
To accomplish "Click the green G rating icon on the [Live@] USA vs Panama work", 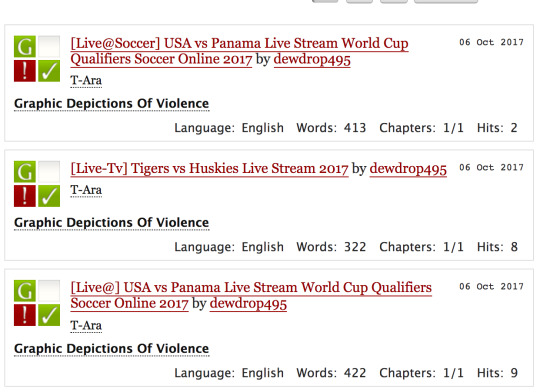I will coord(25,291).
